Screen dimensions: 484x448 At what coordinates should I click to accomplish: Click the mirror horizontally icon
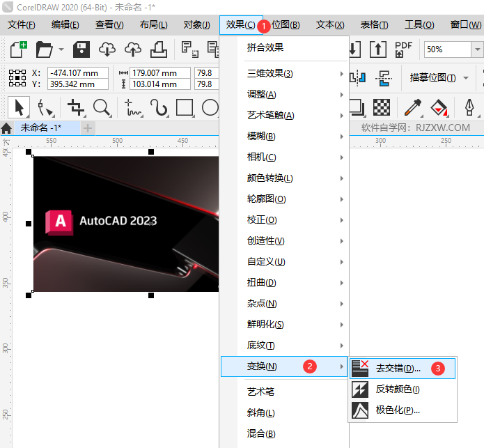tap(358, 78)
